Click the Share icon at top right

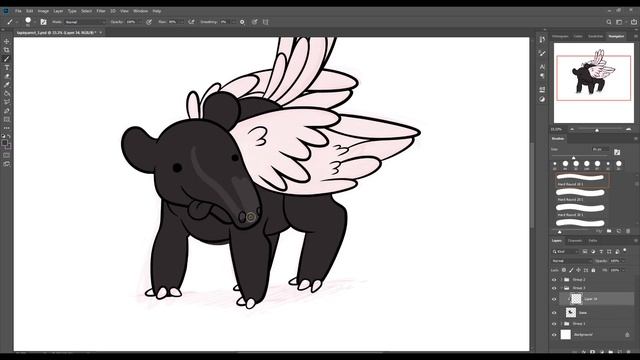pos(633,22)
